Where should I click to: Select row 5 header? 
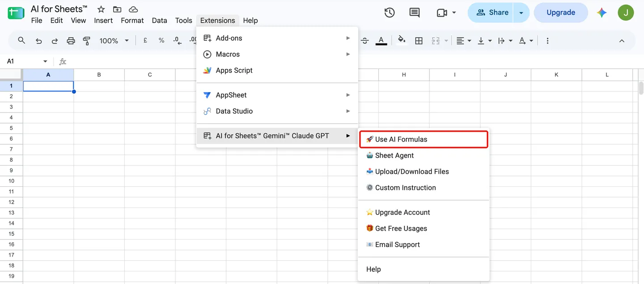11,128
